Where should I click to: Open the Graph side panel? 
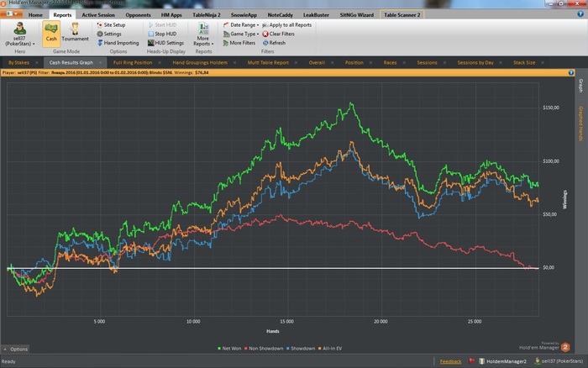pyautogui.click(x=580, y=86)
